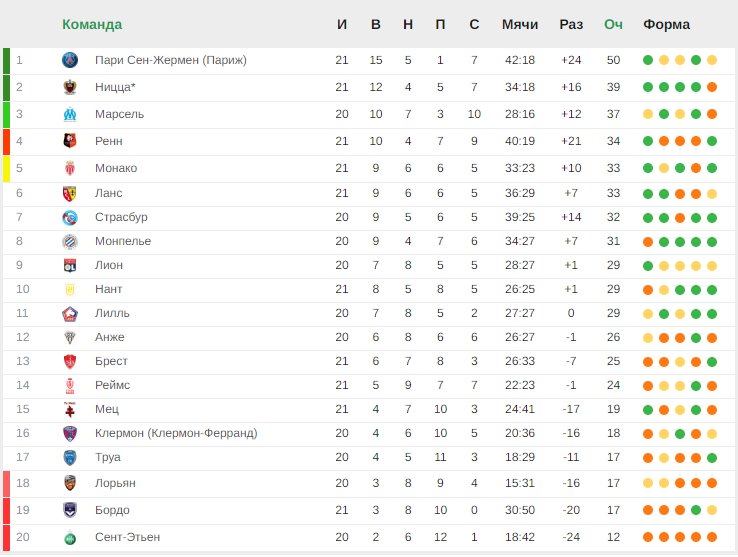Click the Rennes club crest
The height and width of the screenshot is (557, 738).
(70, 141)
